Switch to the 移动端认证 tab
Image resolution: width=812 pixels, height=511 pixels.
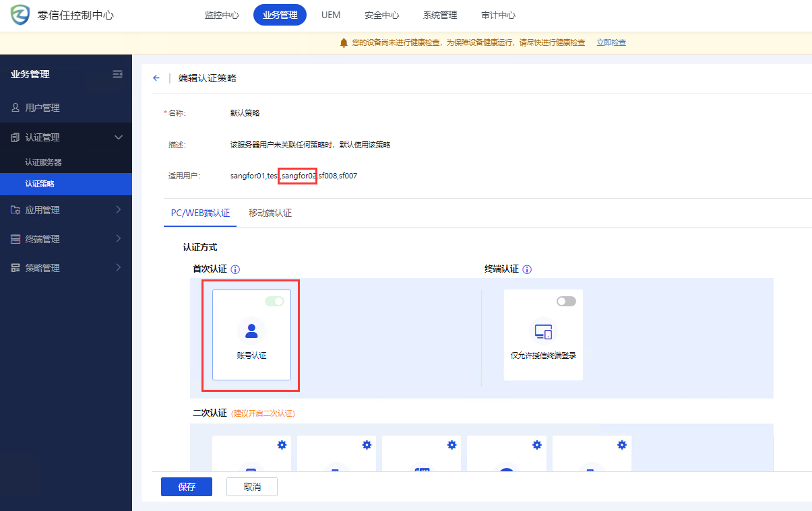(x=270, y=213)
